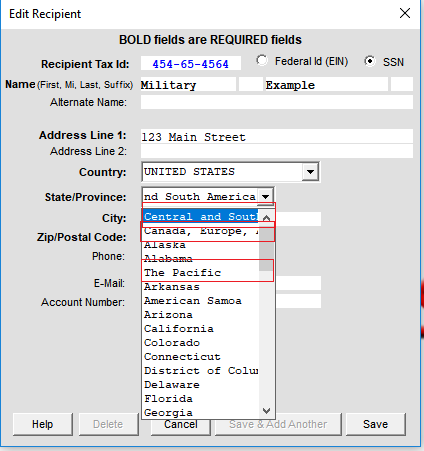424x451 pixels.
Task: Click the Cancel button
Action: click(181, 425)
